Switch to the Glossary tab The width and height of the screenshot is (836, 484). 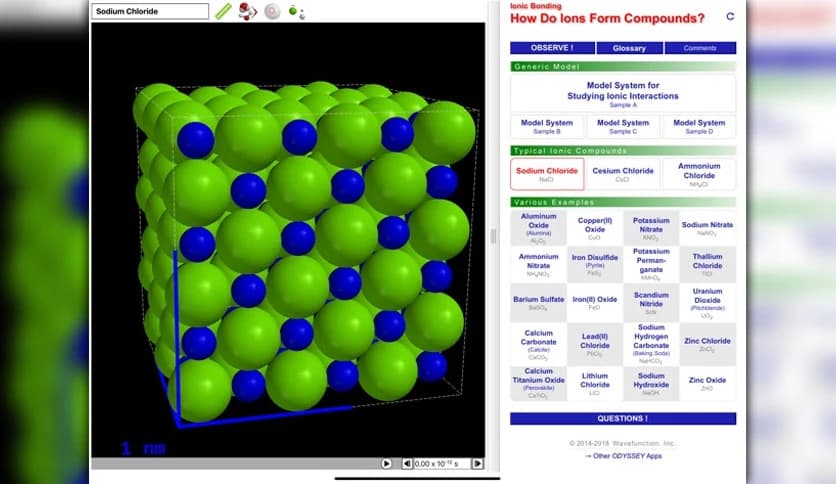(x=629, y=48)
